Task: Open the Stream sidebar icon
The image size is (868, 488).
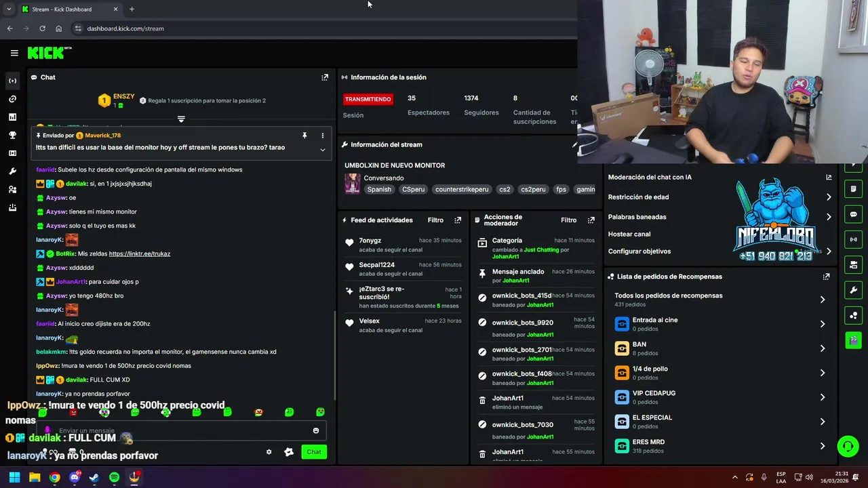Action: tap(12, 81)
